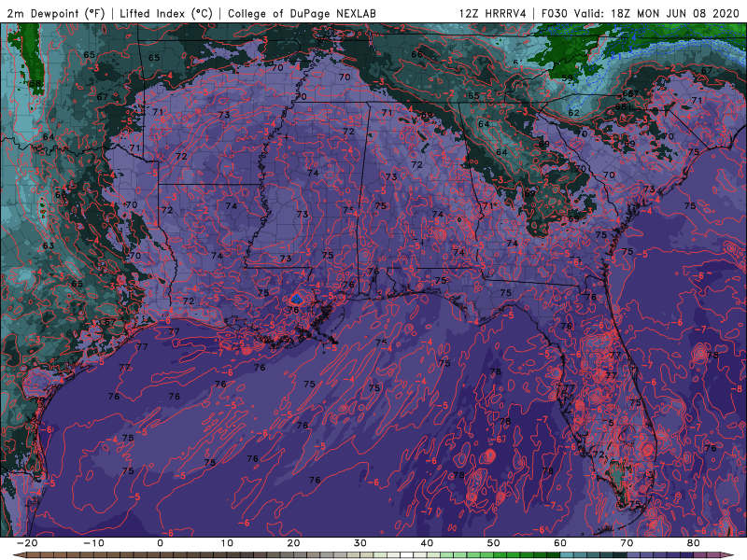The image size is (747, 560).
Task: Click the 30 label on the color scale
Action: point(360,543)
